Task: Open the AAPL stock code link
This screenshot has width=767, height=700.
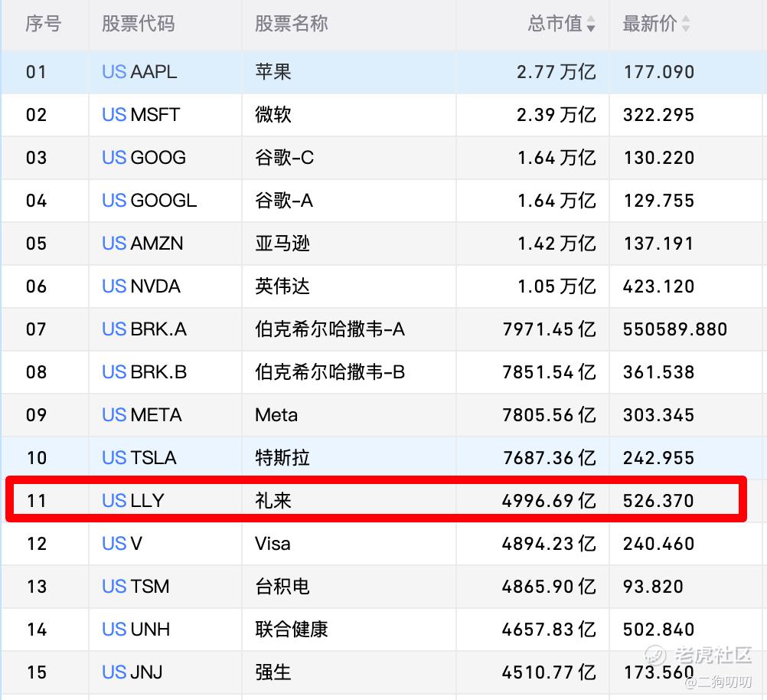Action: pos(139,71)
